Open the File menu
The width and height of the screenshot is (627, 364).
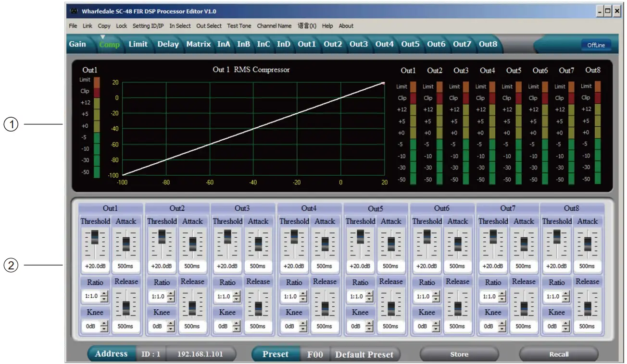pos(73,26)
